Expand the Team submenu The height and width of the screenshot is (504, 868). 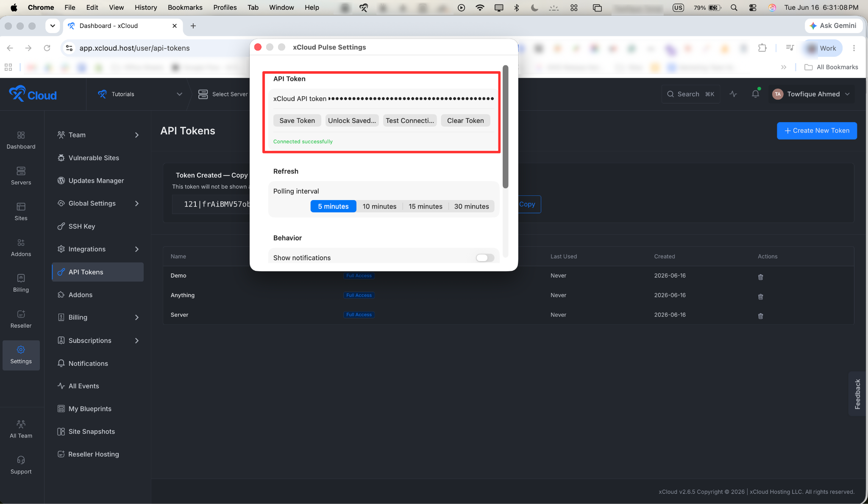point(136,135)
